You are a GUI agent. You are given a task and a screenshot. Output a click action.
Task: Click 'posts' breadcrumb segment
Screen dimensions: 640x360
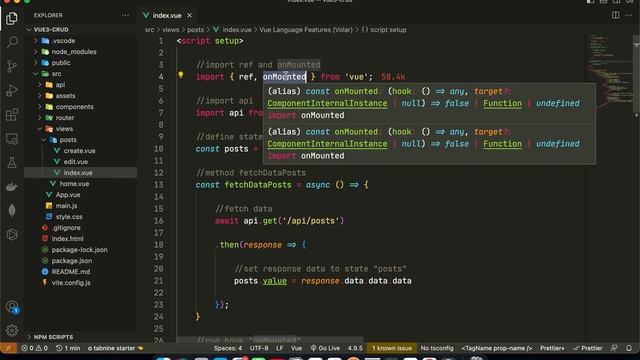tap(196, 30)
